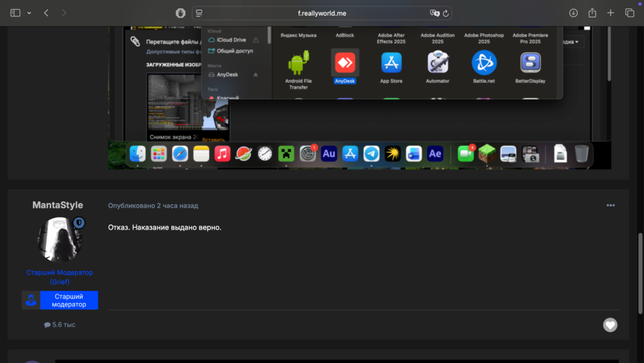Screen dimensions: 644x363
Task: Click Trash icon in the screenshot's dock
Action: click(x=582, y=153)
